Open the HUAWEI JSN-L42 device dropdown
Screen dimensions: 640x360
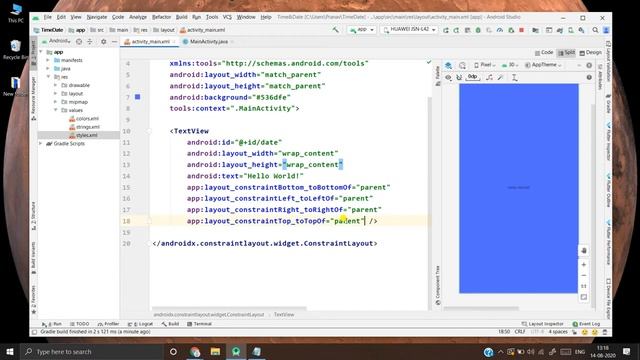(409, 30)
